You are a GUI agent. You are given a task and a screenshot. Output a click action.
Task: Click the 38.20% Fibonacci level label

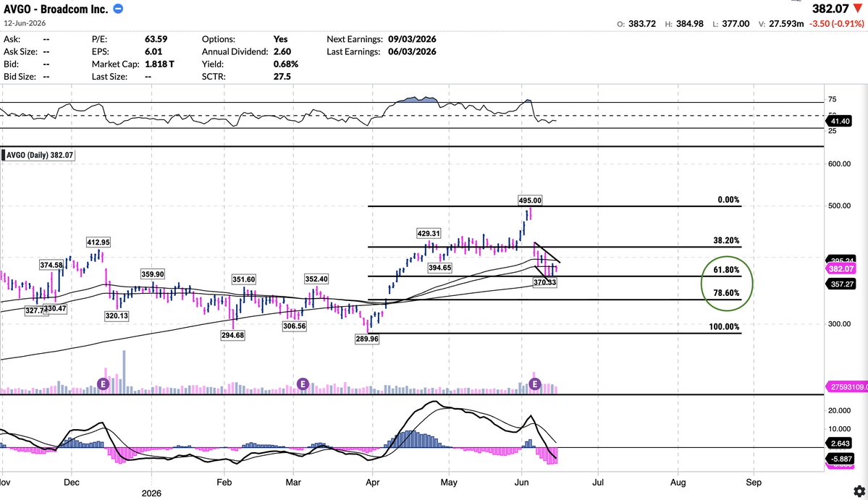726,241
